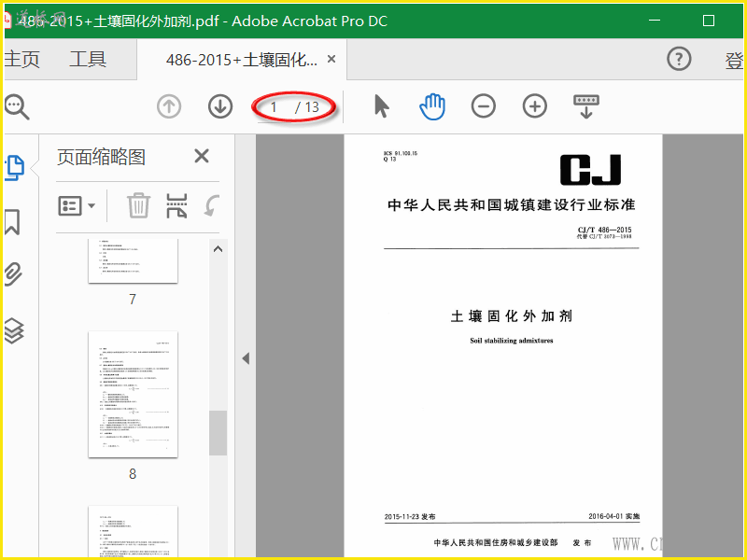747x560 pixels.
Task: Select the page 7 thumbnail
Action: coord(133,261)
